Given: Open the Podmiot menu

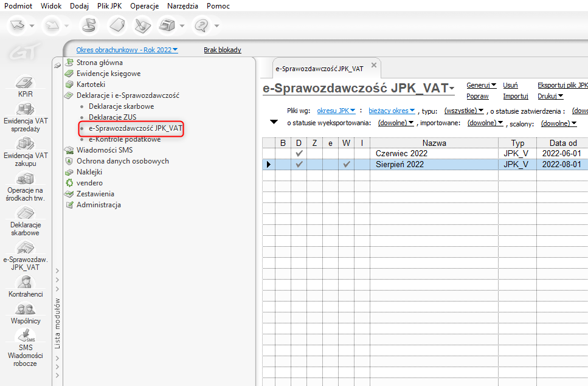Looking at the screenshot, I should (18, 6).
